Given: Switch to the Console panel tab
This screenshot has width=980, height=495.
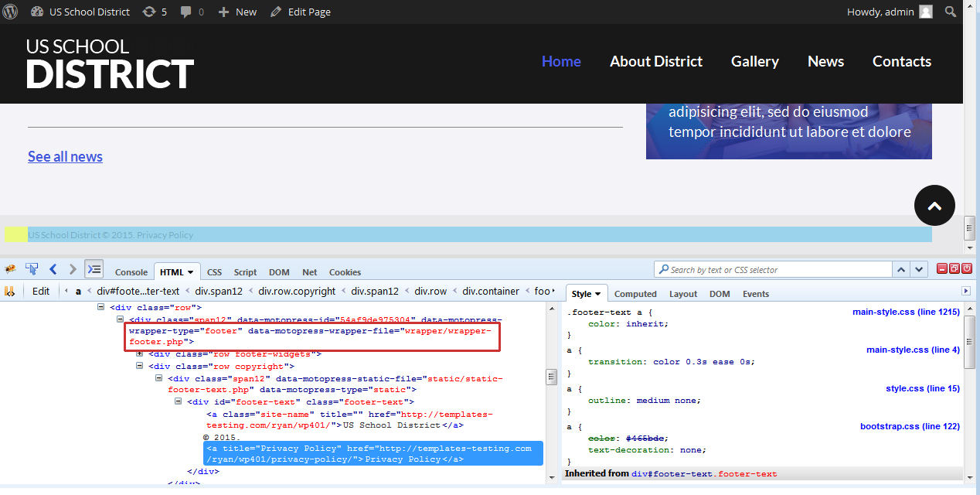Looking at the screenshot, I should pyautogui.click(x=131, y=272).
